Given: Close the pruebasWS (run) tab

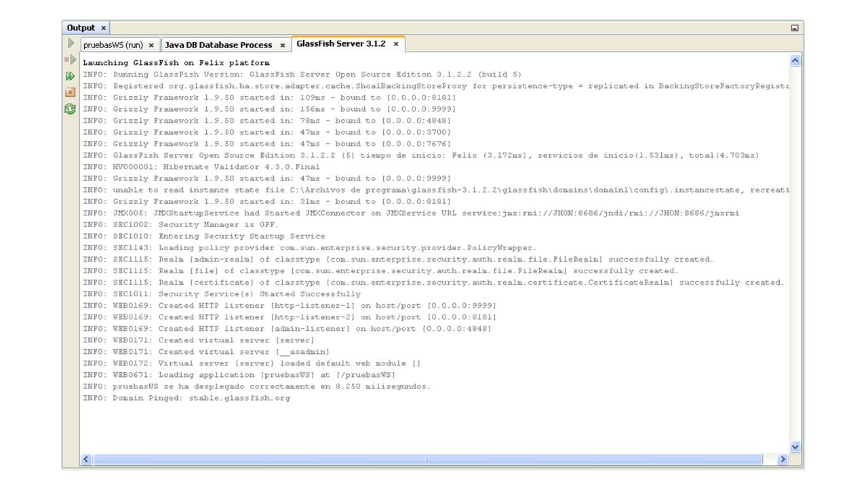Looking at the screenshot, I should tap(151, 45).
